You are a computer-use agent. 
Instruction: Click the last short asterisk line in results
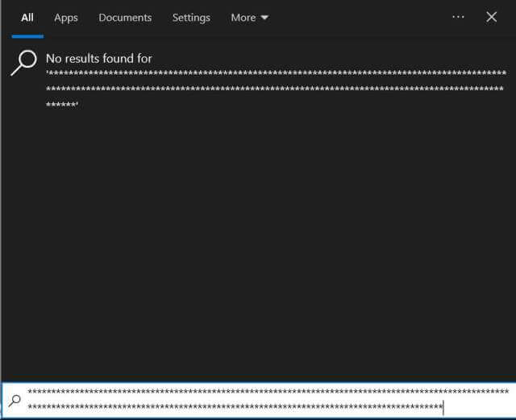pyautogui.click(x=62, y=106)
